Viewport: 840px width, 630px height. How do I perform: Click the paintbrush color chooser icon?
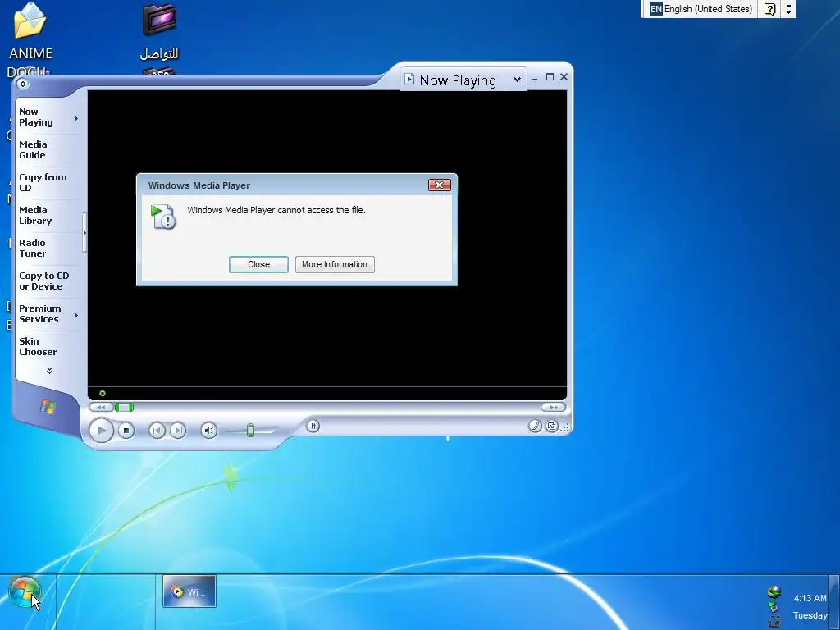[535, 426]
